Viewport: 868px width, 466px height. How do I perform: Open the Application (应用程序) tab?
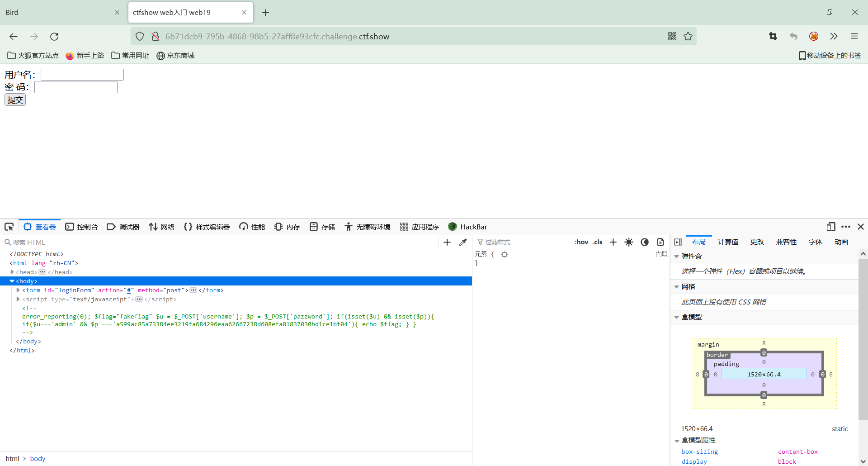click(x=420, y=227)
